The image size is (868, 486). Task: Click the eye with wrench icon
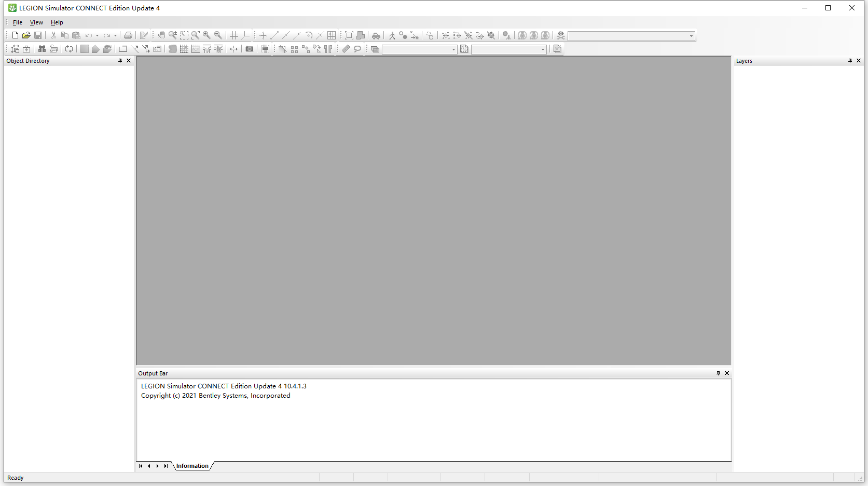click(x=561, y=35)
